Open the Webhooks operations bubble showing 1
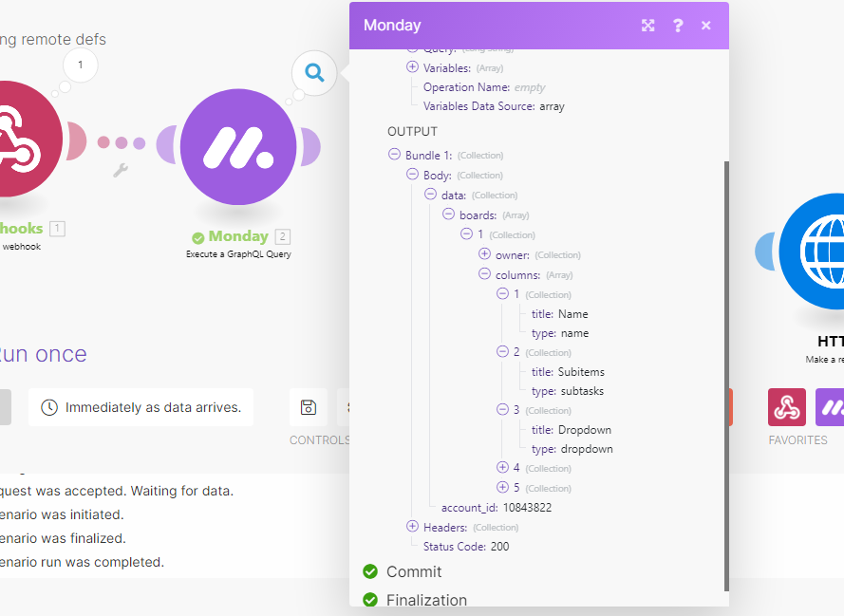The width and height of the screenshot is (844, 616). point(80,65)
